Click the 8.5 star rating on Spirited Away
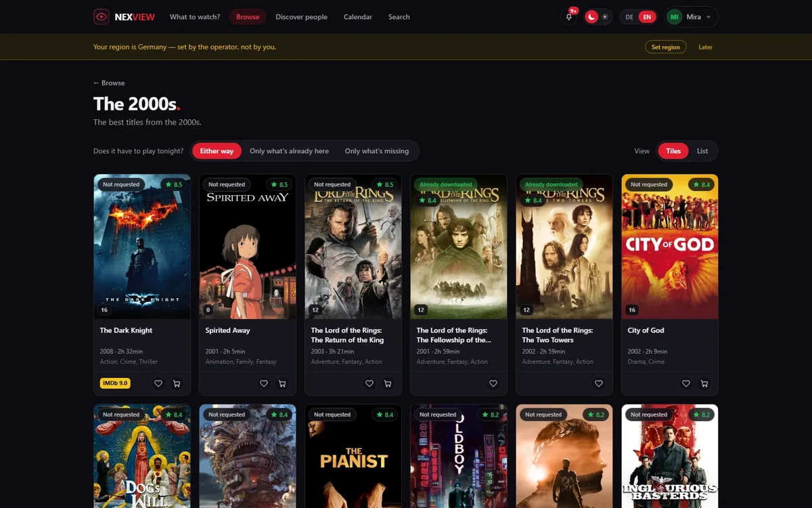The image size is (812, 508). pos(279,184)
